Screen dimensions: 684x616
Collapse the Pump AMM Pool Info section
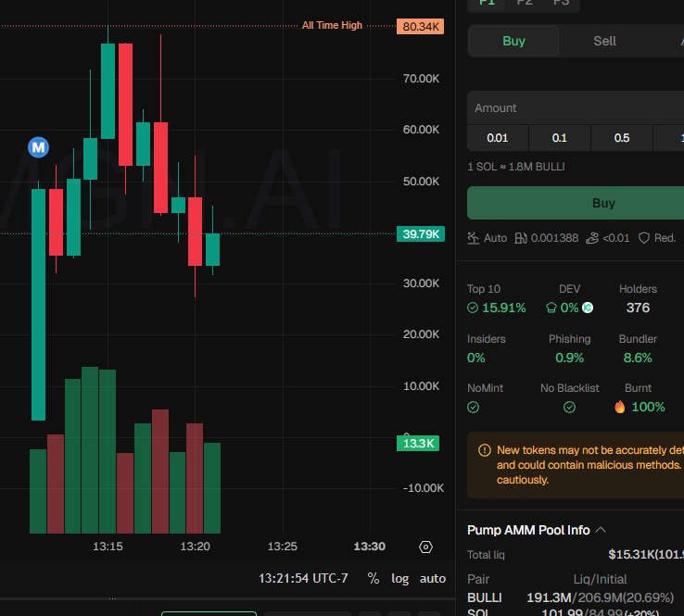(x=601, y=530)
